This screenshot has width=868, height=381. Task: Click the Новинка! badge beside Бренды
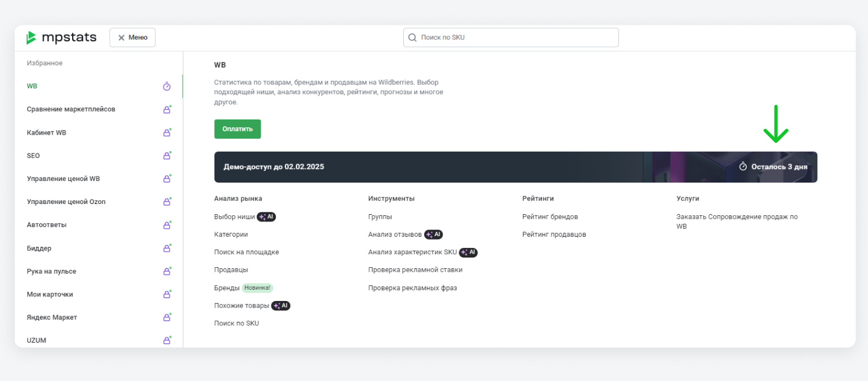coord(257,287)
